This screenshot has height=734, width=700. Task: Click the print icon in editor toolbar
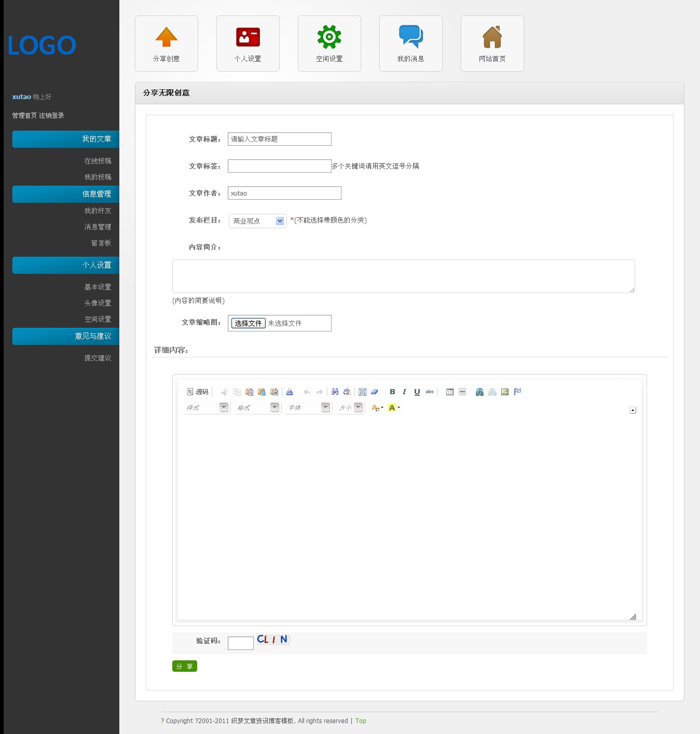click(x=290, y=392)
